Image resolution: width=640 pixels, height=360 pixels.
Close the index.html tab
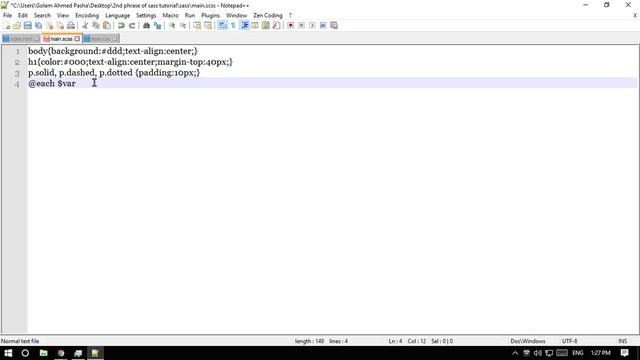(x=36, y=39)
